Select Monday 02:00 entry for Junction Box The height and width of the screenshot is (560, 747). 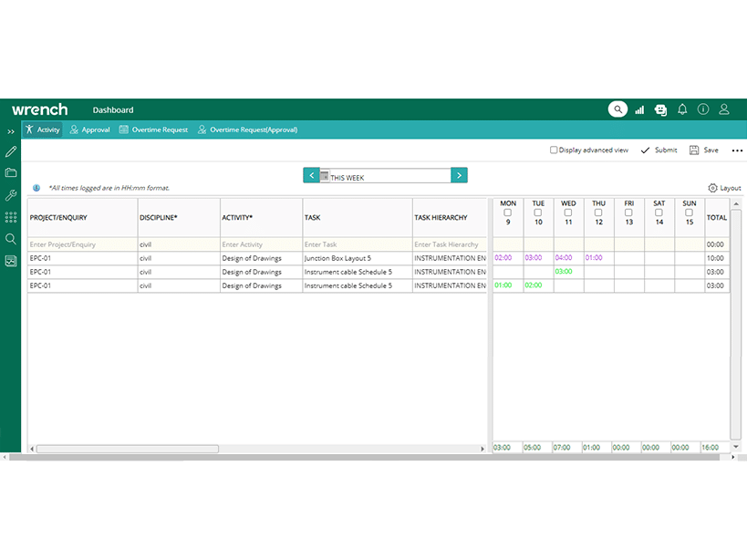[508, 257]
